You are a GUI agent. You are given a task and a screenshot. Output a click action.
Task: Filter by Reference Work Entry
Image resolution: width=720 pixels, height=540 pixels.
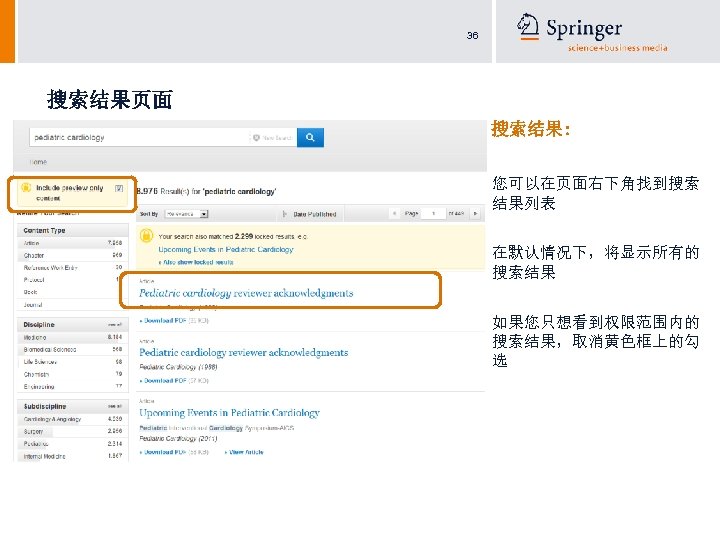73,268
